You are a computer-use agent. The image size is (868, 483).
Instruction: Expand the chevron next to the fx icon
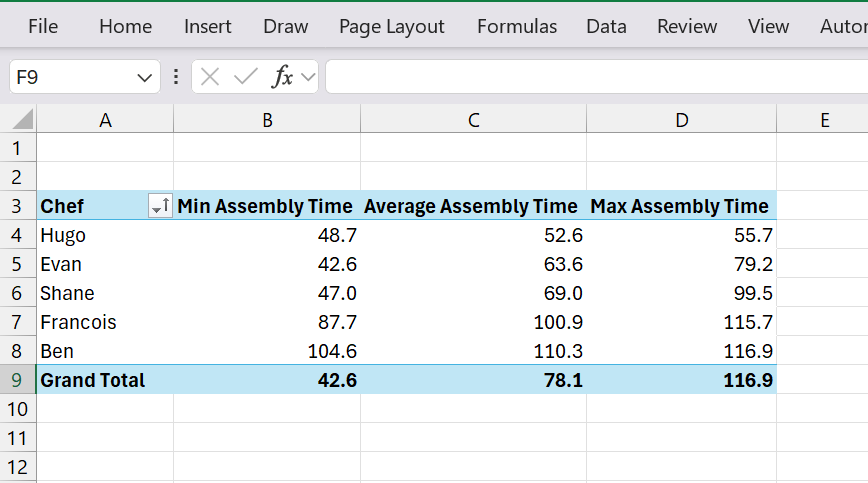308,77
